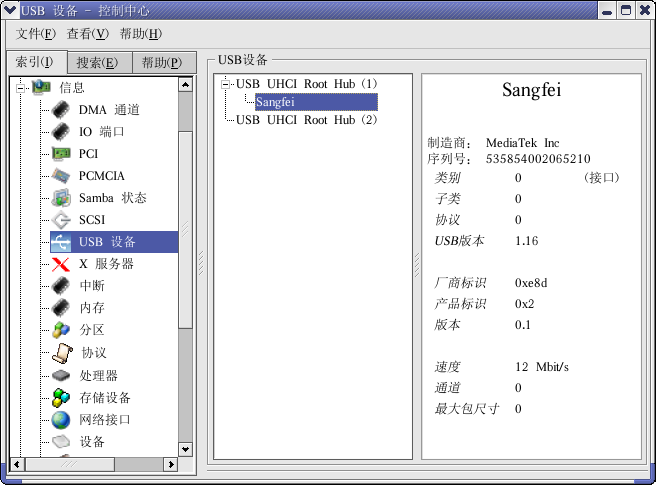Viewport: 656px width, 485px height.
Task: Click the USB版本 value 1.16
Action: click(527, 241)
